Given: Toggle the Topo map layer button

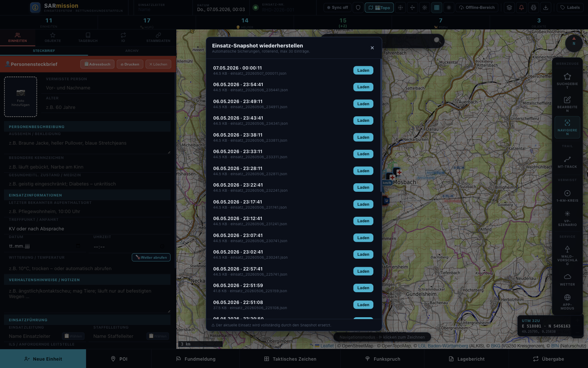Looking at the screenshot, I should pyautogui.click(x=379, y=7).
